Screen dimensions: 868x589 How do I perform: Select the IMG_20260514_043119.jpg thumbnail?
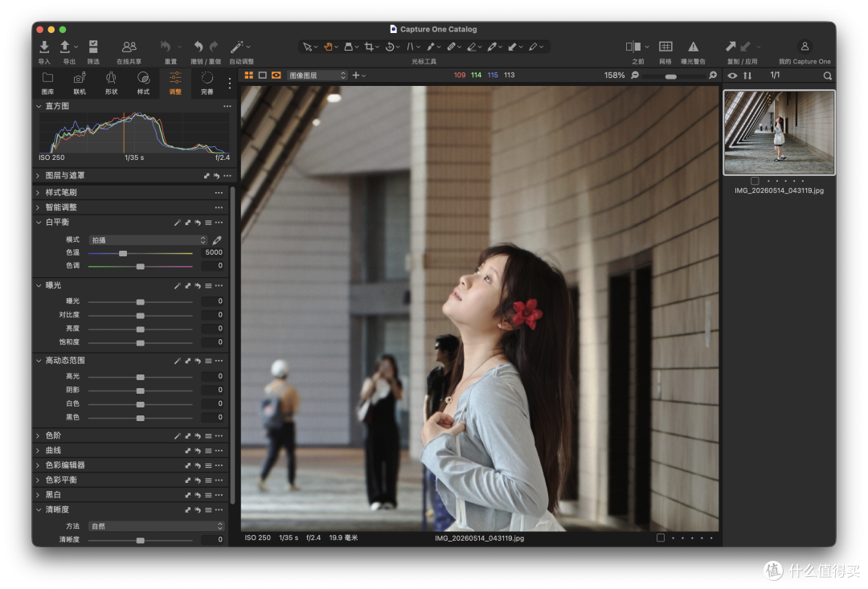[x=780, y=133]
